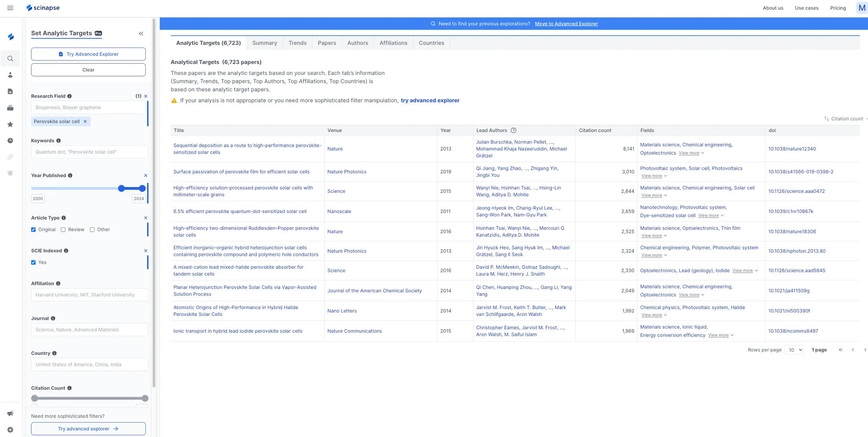
Task: Click the megaphone announcements icon
Action: pyautogui.click(x=10, y=414)
